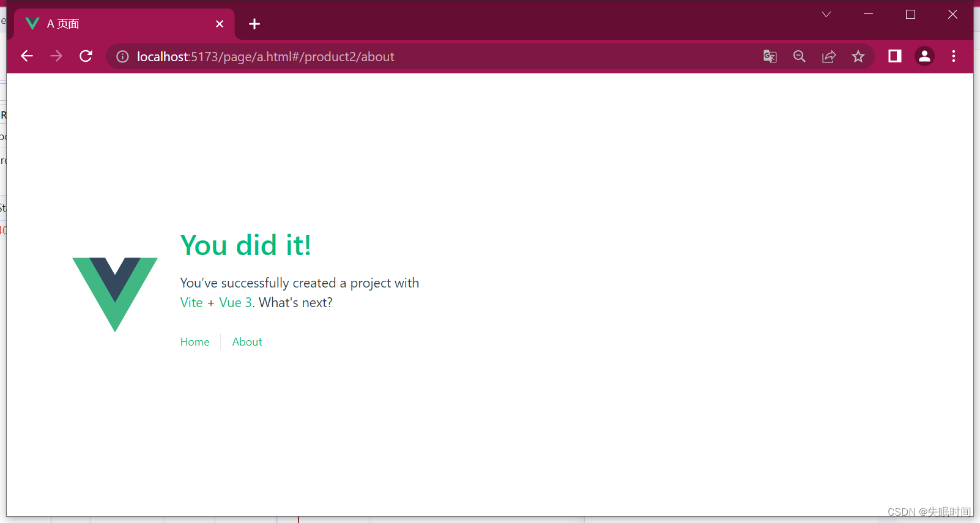Select the 'A 页面' tab
Image resolution: width=980 pixels, height=523 pixels.
124,24
